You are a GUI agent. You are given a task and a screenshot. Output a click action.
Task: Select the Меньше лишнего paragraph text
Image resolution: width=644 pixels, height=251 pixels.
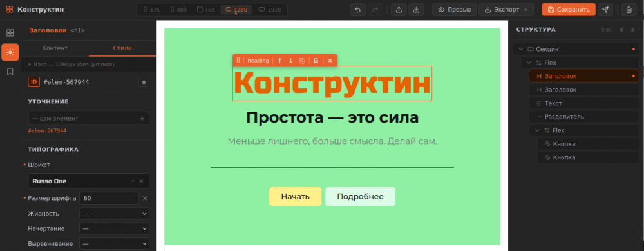click(x=332, y=141)
